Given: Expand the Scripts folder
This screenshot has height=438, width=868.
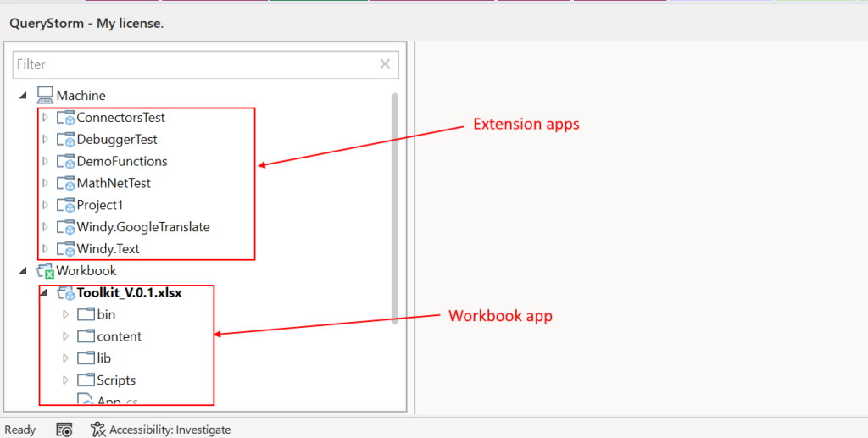Looking at the screenshot, I should click(x=66, y=380).
